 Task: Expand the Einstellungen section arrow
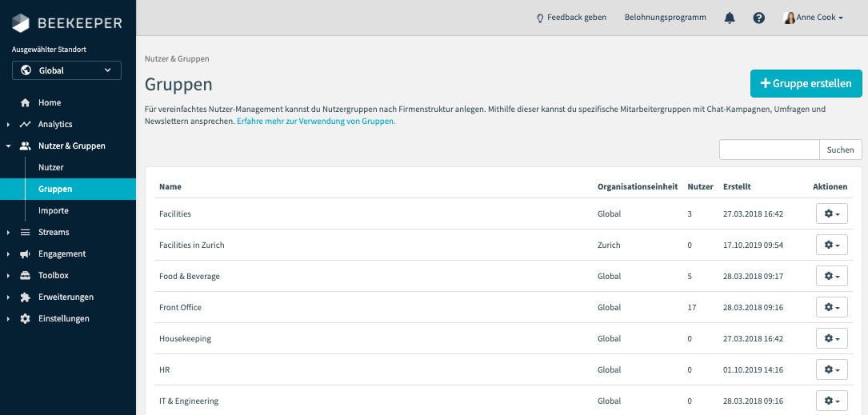point(8,319)
